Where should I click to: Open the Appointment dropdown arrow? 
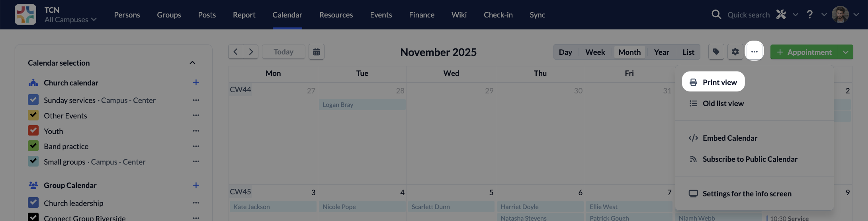845,52
